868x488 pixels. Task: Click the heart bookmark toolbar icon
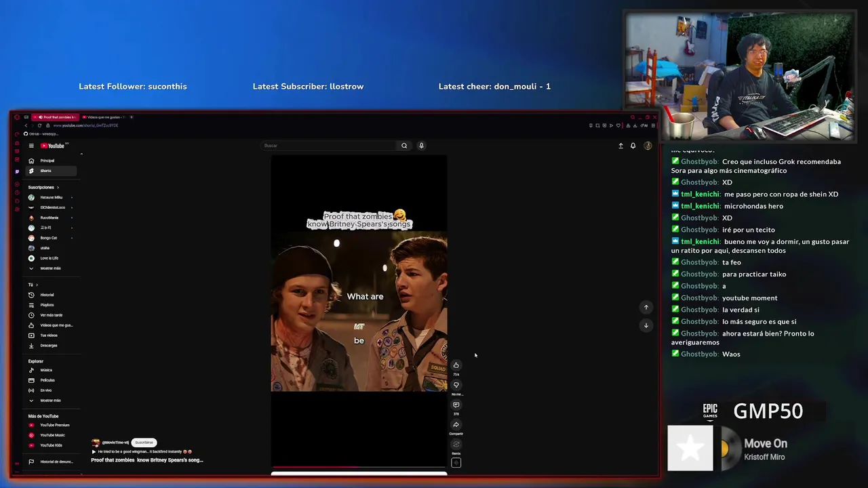[x=618, y=125]
